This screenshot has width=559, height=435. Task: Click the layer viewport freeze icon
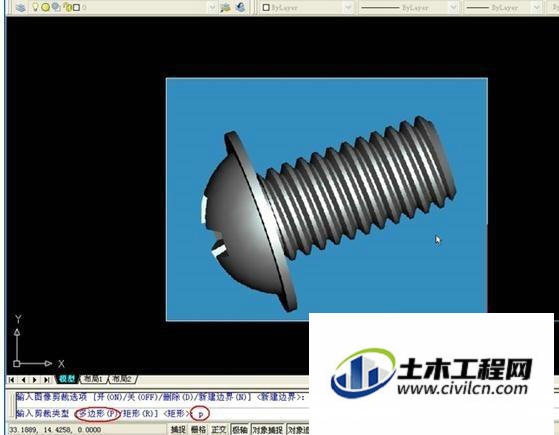point(56,7)
